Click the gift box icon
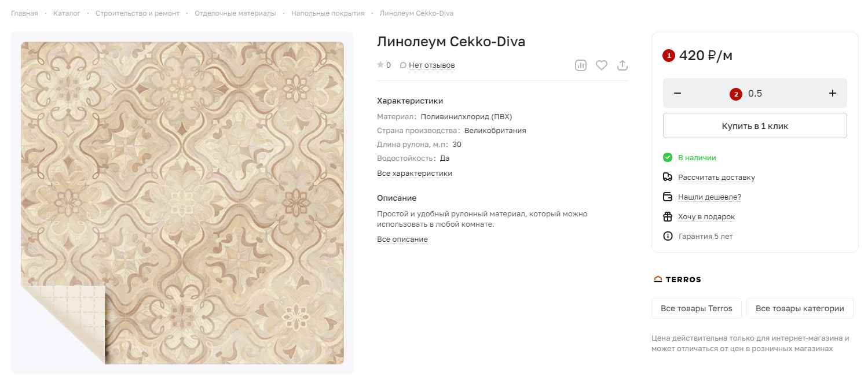 pyautogui.click(x=668, y=216)
